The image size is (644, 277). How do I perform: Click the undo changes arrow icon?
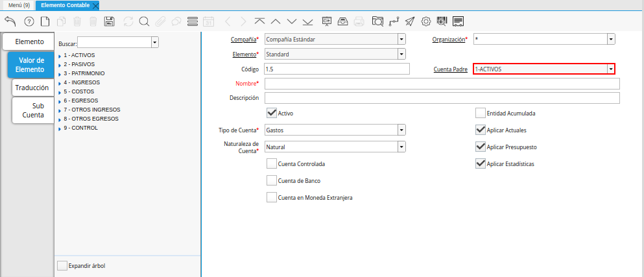[x=10, y=21]
